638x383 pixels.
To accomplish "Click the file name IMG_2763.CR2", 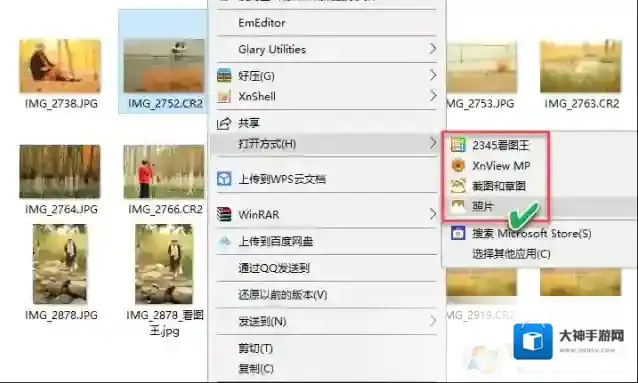I will pos(582,104).
